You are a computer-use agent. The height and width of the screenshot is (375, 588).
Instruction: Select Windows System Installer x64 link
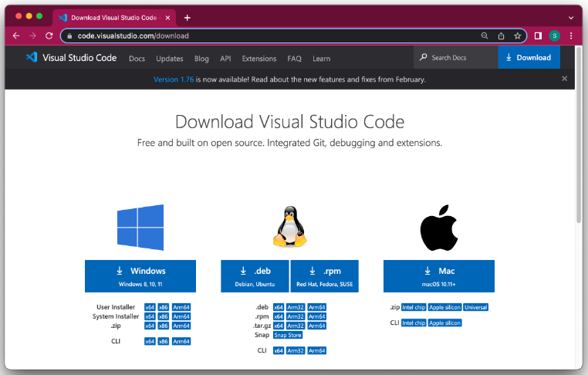coord(150,316)
